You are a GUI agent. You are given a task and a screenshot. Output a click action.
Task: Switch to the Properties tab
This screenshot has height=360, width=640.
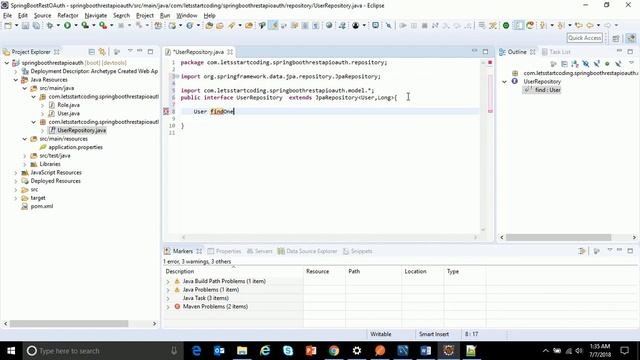(x=224, y=251)
